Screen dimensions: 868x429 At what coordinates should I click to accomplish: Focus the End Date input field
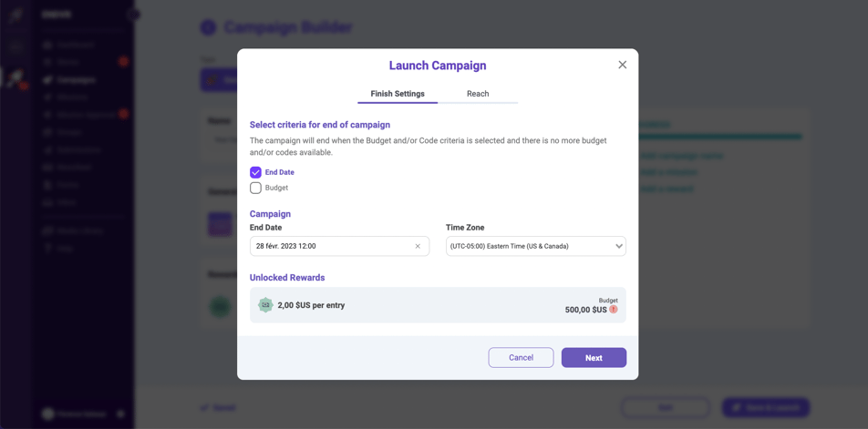[328, 246]
